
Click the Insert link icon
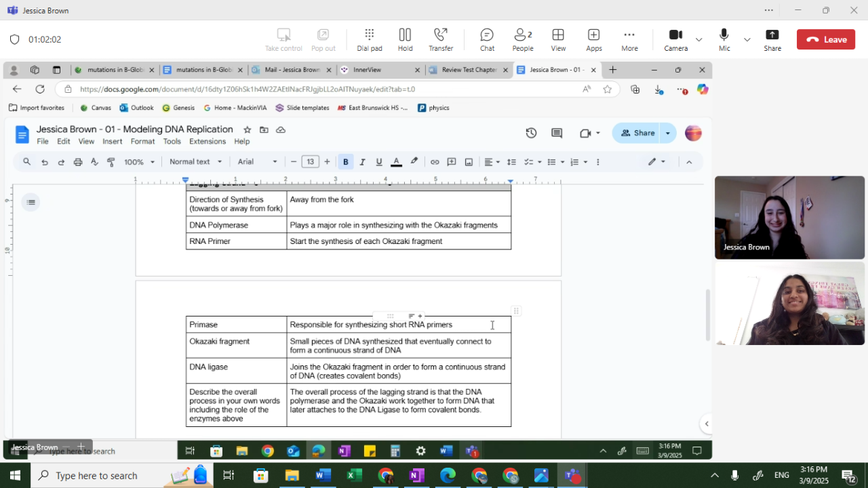(435, 162)
